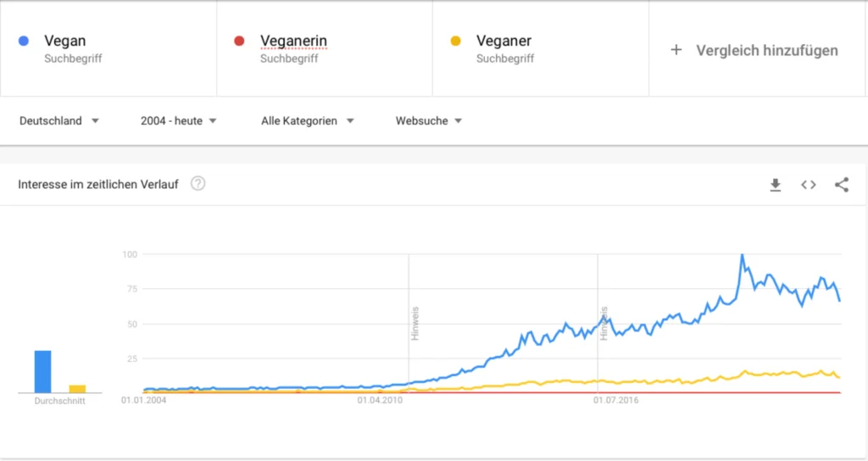The width and height of the screenshot is (868, 461).
Task: Open help for Interesse im zeitlichen Verlauf
Action: coord(198,184)
